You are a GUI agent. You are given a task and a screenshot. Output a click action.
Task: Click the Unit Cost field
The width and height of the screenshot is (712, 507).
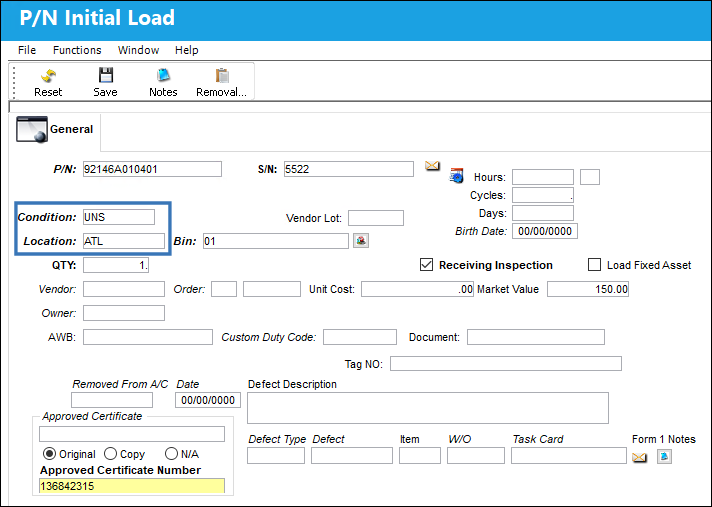click(x=417, y=289)
